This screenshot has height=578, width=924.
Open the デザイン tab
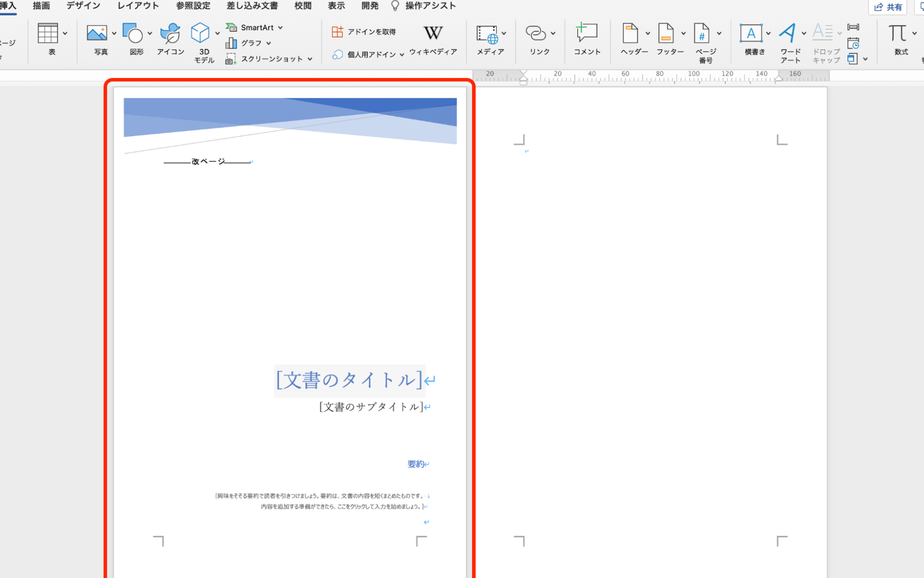[83, 6]
